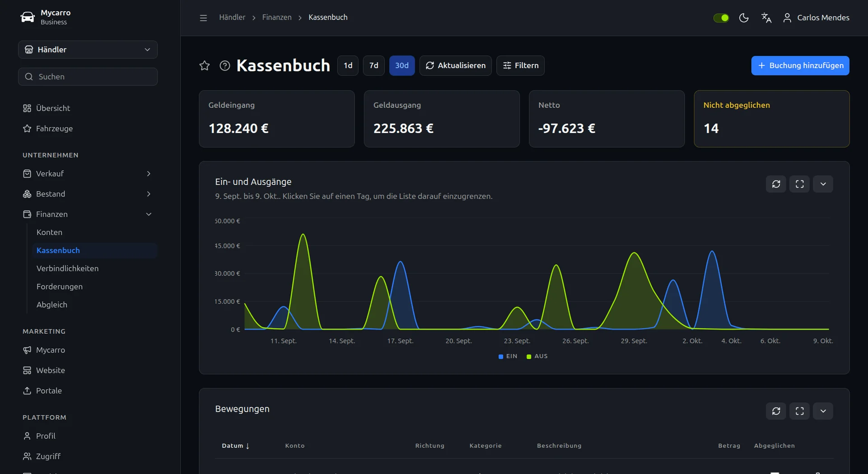Toggle sidebar with hamburger menu icon

203,18
